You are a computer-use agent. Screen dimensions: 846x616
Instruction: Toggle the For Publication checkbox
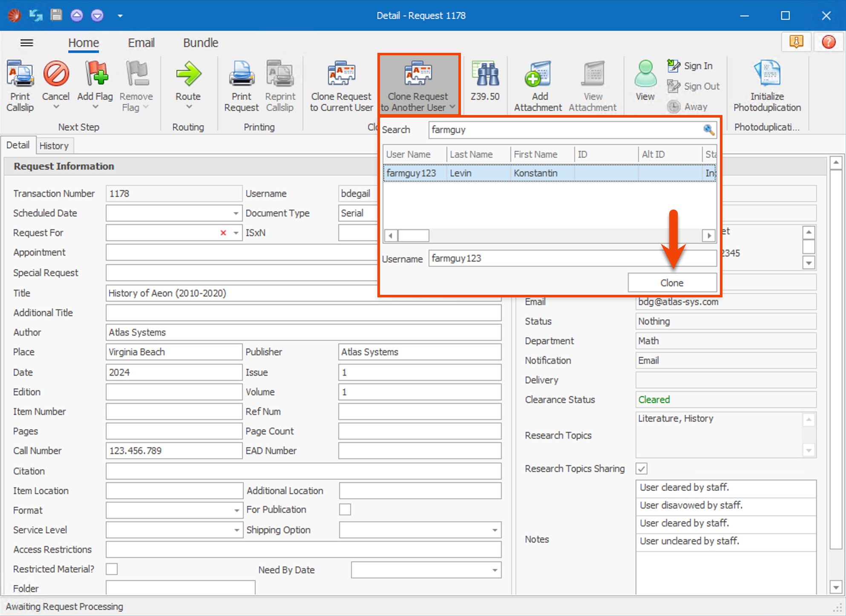pyautogui.click(x=345, y=509)
